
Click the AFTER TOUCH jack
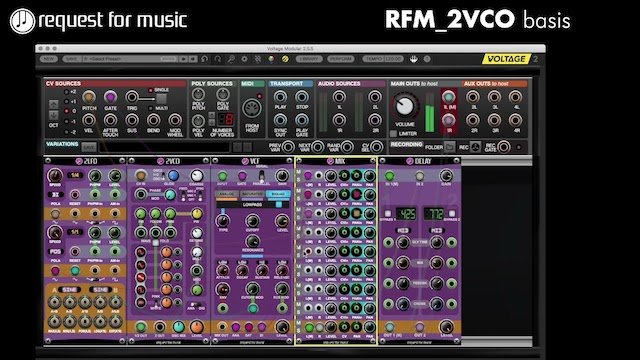pyautogui.click(x=110, y=120)
